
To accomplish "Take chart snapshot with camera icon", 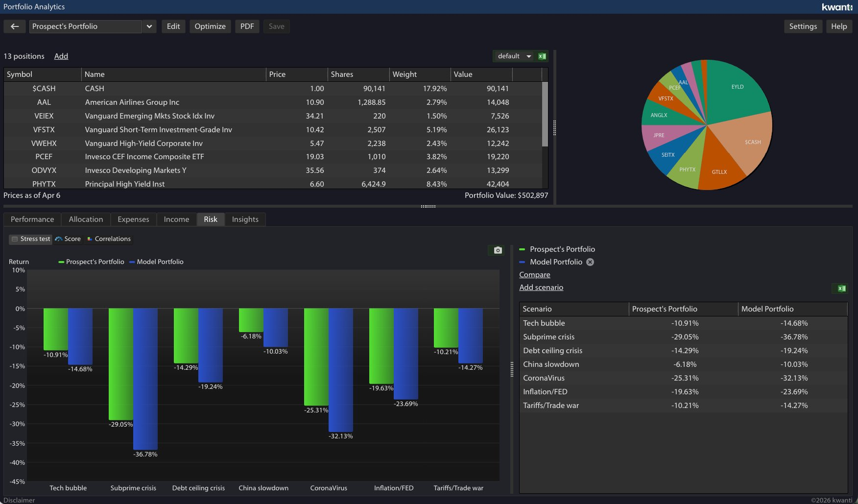I will tap(498, 250).
